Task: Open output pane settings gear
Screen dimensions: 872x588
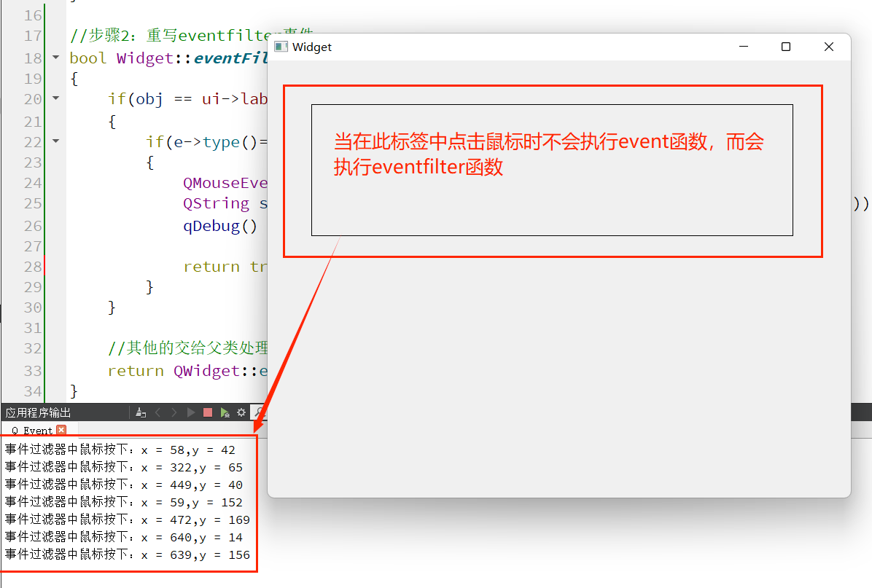Action: coord(241,412)
